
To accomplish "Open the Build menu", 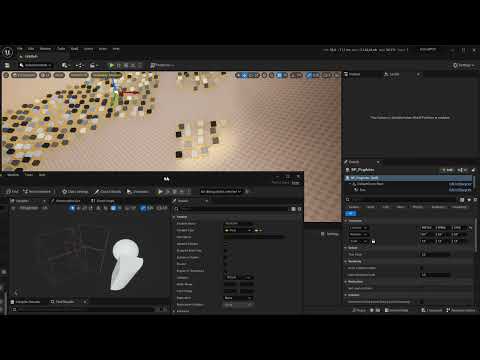I will [75, 49].
